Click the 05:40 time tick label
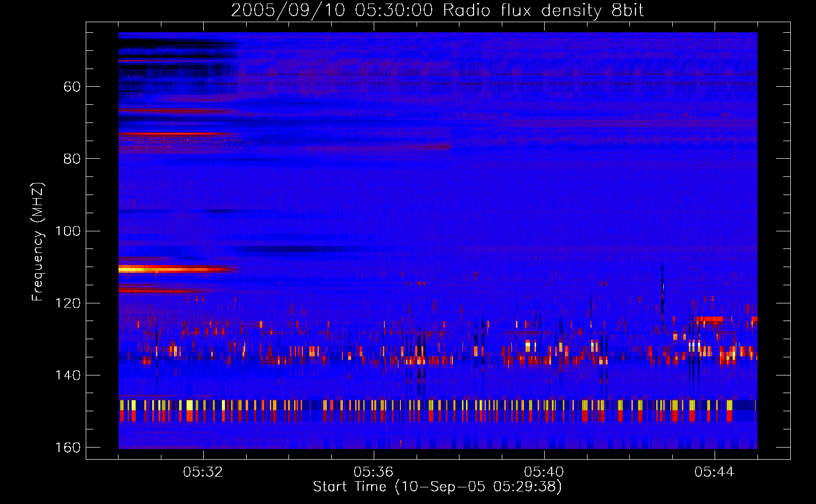 [x=544, y=472]
